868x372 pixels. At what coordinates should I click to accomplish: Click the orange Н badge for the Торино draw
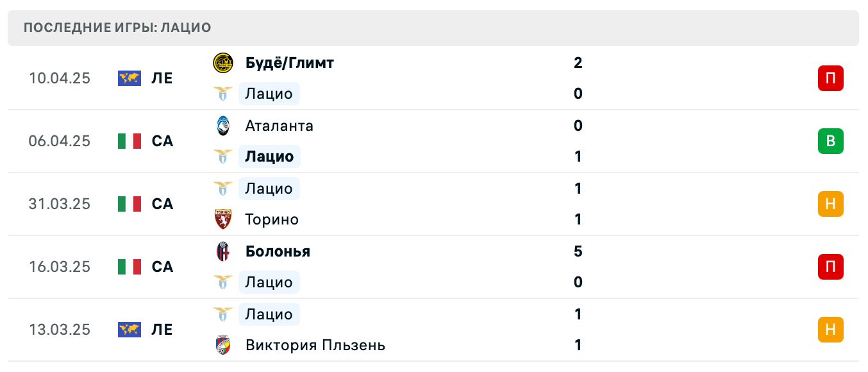click(830, 204)
